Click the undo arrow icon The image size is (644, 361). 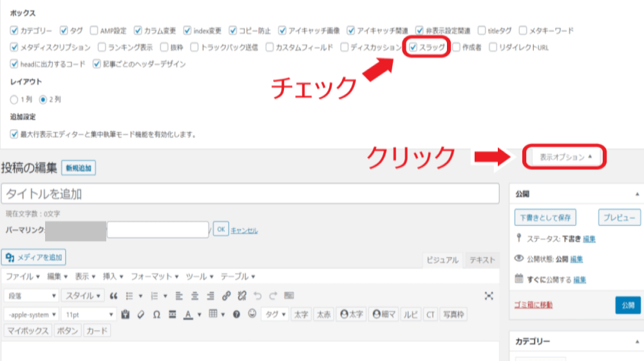pyautogui.click(x=258, y=296)
